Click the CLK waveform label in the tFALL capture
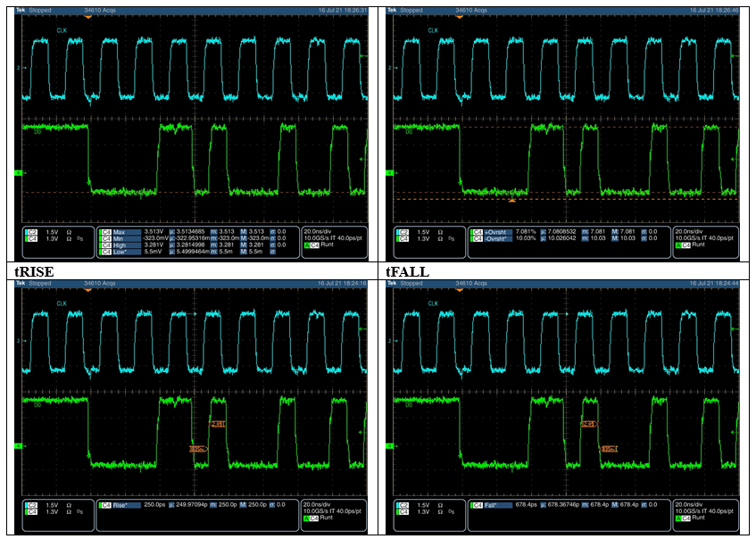Viewport: 756px width, 539px height. pyautogui.click(x=433, y=303)
